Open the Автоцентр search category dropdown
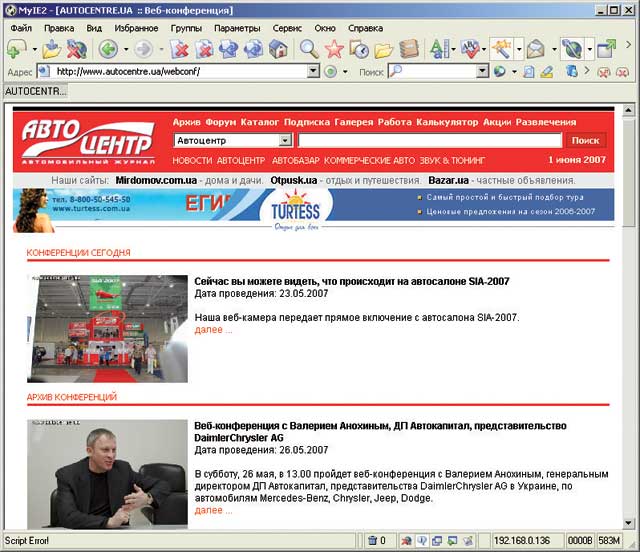640x552 pixels. tap(286, 141)
